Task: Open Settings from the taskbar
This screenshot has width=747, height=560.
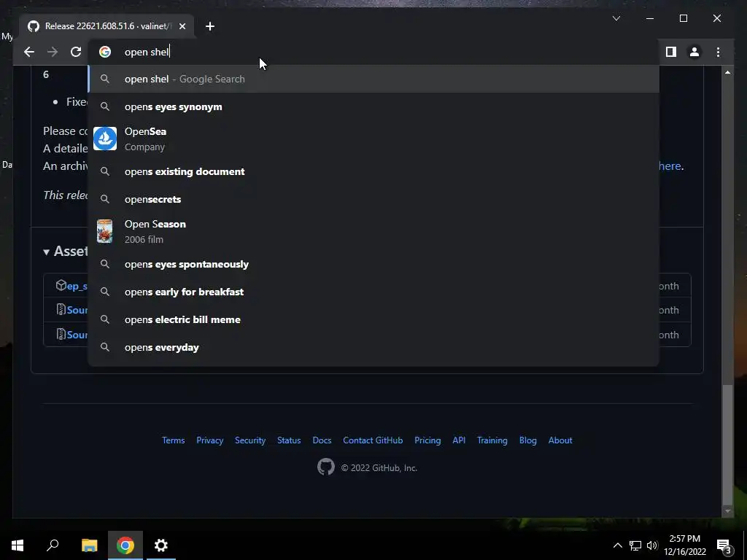Action: pos(161,545)
